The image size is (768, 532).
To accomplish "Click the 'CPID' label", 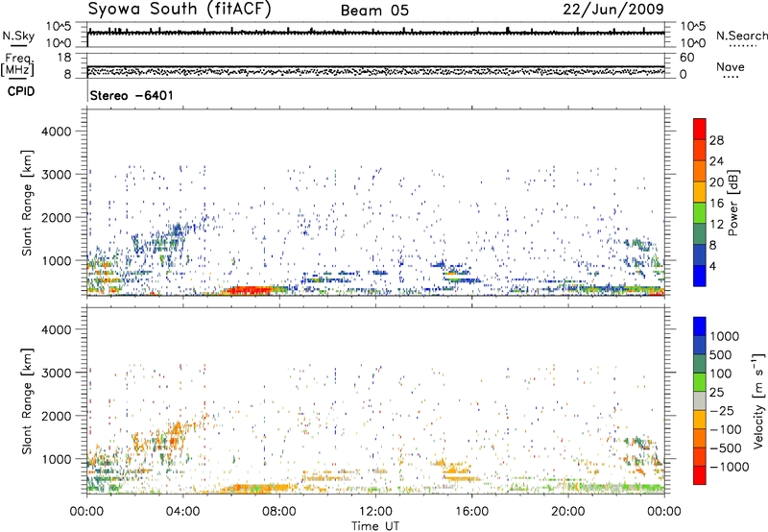I will 20,91.
